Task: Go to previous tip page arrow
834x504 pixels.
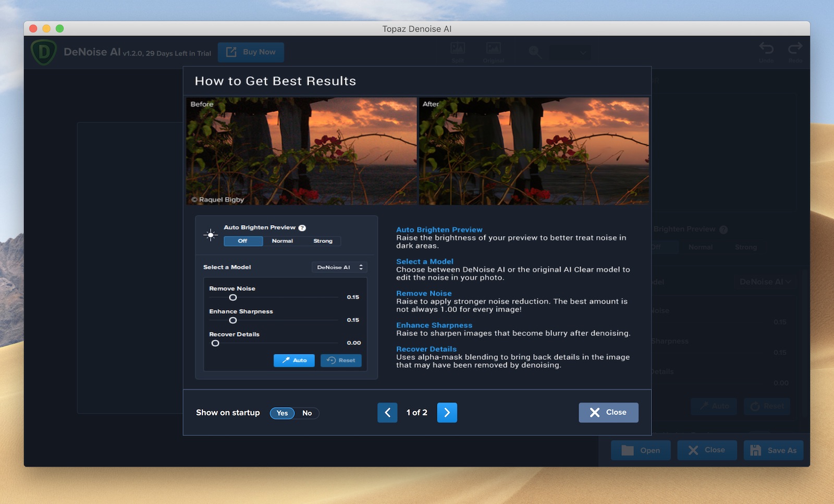Action: tap(387, 412)
